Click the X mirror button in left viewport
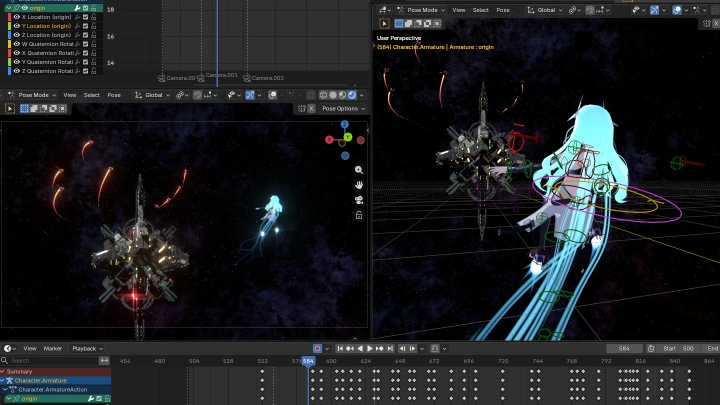Viewport: 720px width, 405px height. (311, 108)
